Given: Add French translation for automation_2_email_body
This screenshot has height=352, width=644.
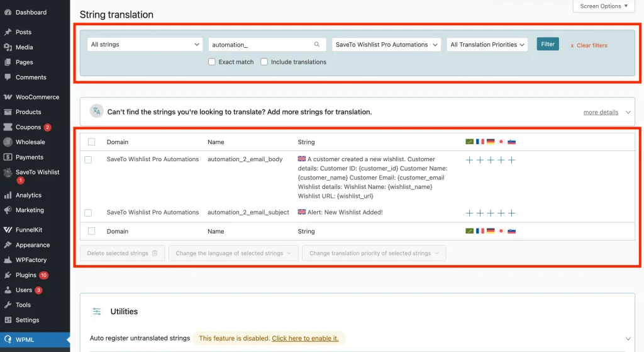Looking at the screenshot, I should (x=480, y=160).
